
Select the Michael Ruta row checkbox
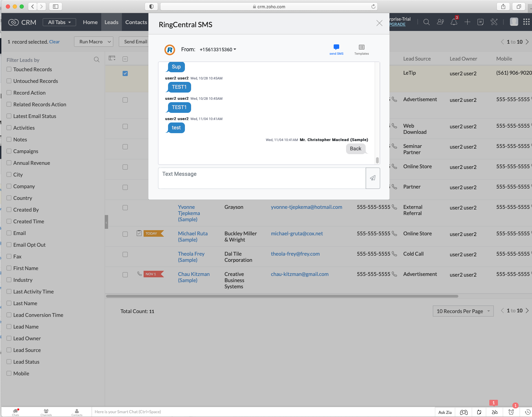[125, 234]
